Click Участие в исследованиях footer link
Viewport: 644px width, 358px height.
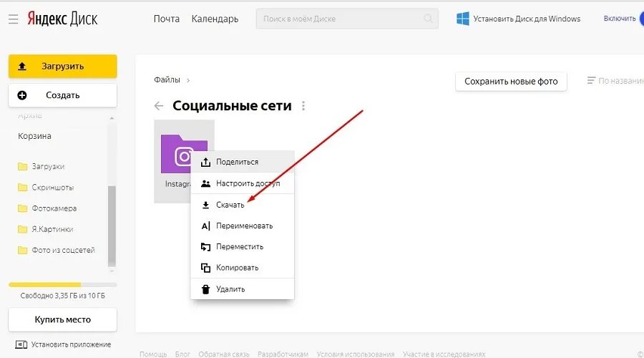(x=444, y=354)
